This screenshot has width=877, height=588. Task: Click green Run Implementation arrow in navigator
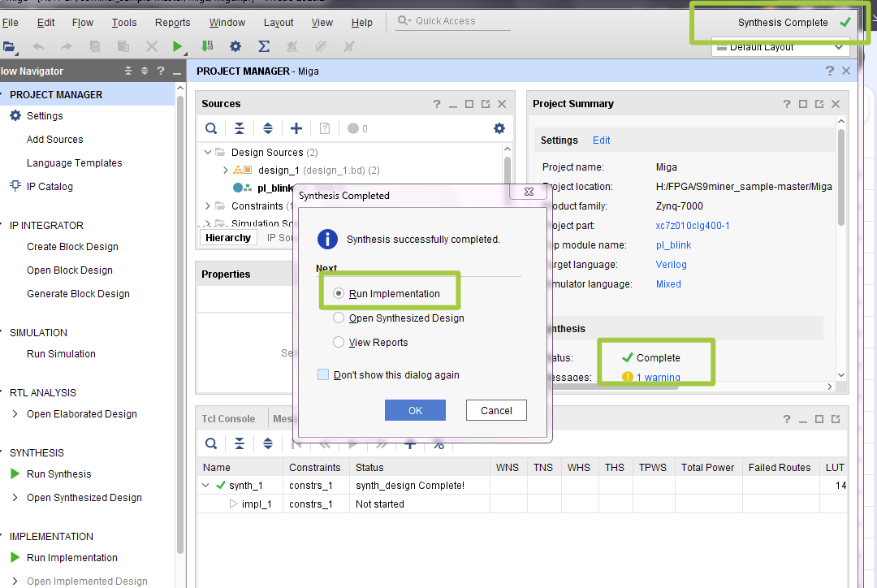click(15, 557)
